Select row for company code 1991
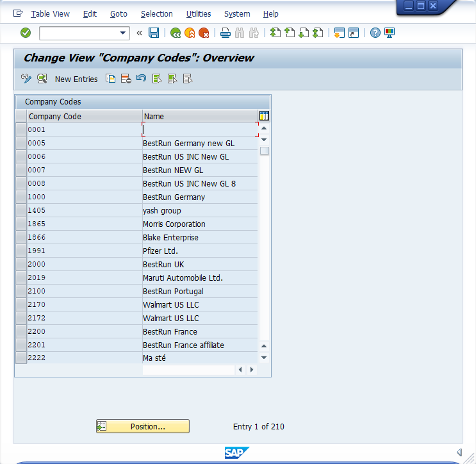476x464 pixels. point(21,251)
